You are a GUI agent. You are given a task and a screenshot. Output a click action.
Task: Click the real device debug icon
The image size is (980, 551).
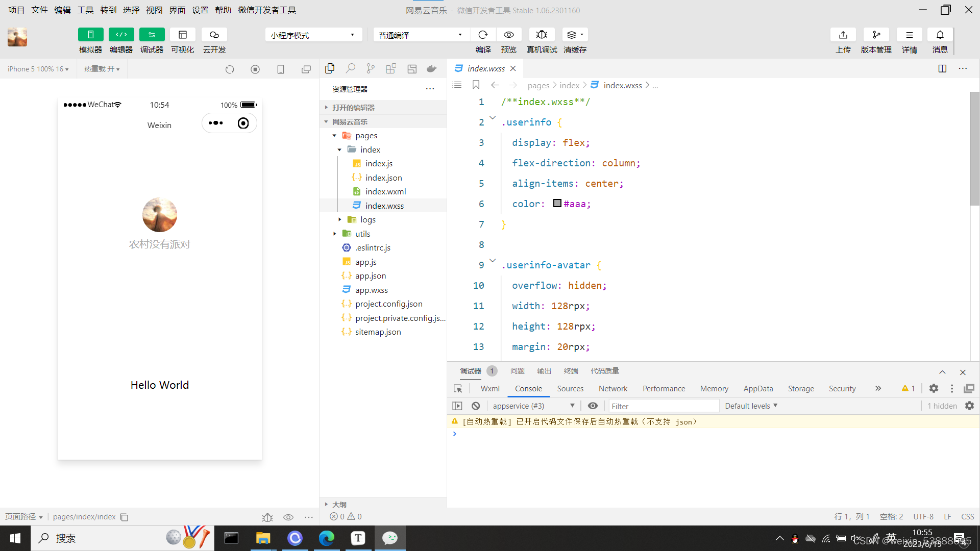coord(542,35)
